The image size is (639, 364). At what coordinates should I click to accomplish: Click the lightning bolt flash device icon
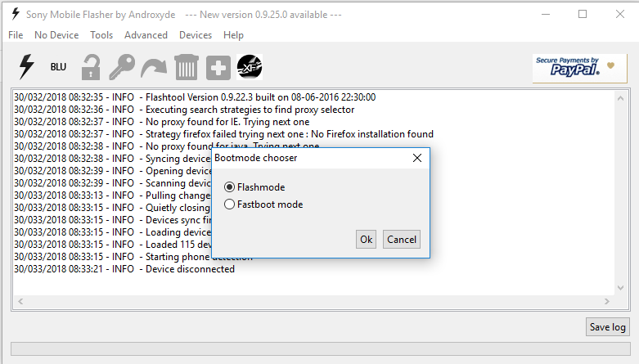point(27,67)
